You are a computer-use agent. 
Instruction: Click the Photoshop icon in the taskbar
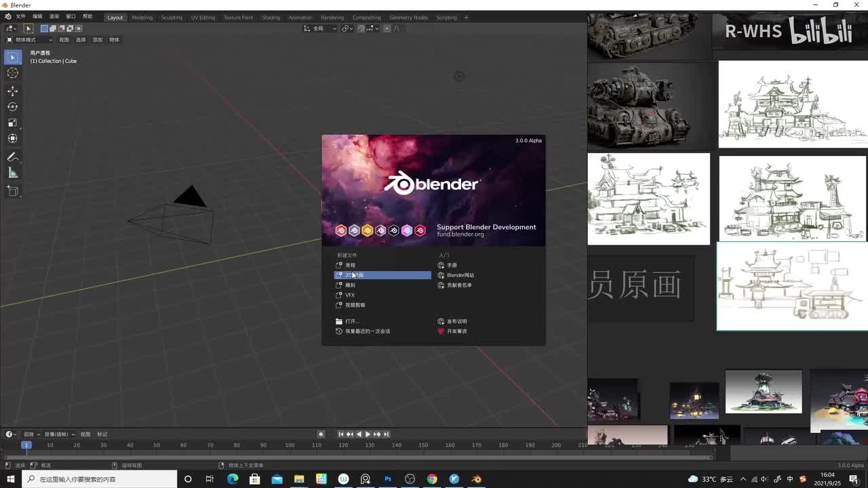pyautogui.click(x=388, y=479)
